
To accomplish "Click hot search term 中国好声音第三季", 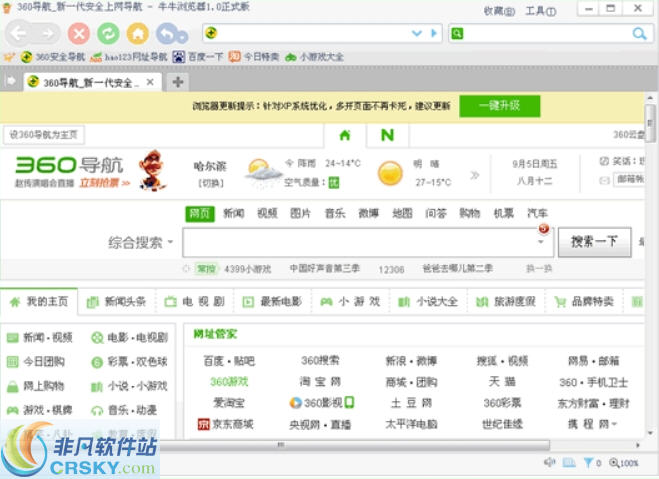I will pyautogui.click(x=324, y=268).
